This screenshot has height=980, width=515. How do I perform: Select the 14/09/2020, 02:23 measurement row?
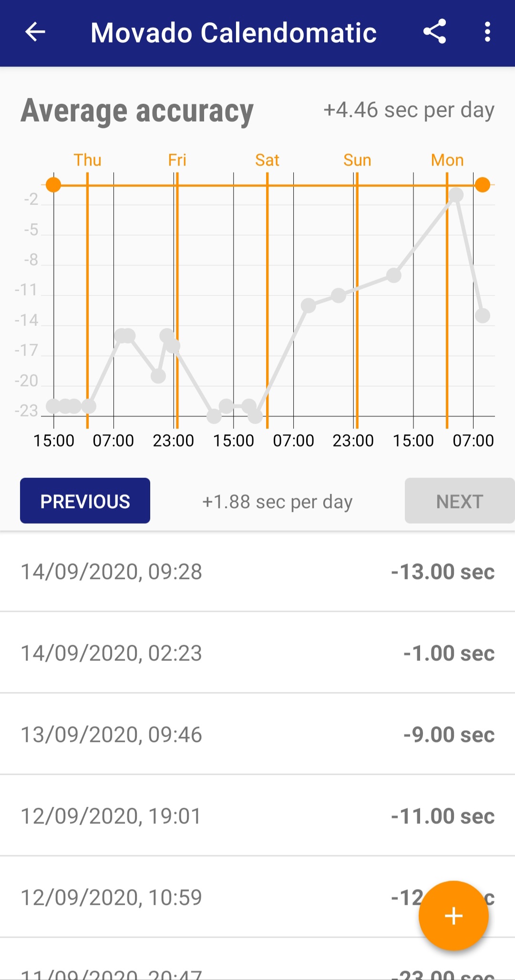pyautogui.click(x=257, y=653)
